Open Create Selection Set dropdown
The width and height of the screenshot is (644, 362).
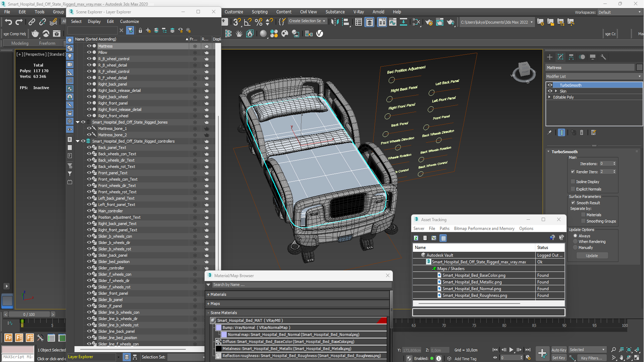[x=307, y=21]
